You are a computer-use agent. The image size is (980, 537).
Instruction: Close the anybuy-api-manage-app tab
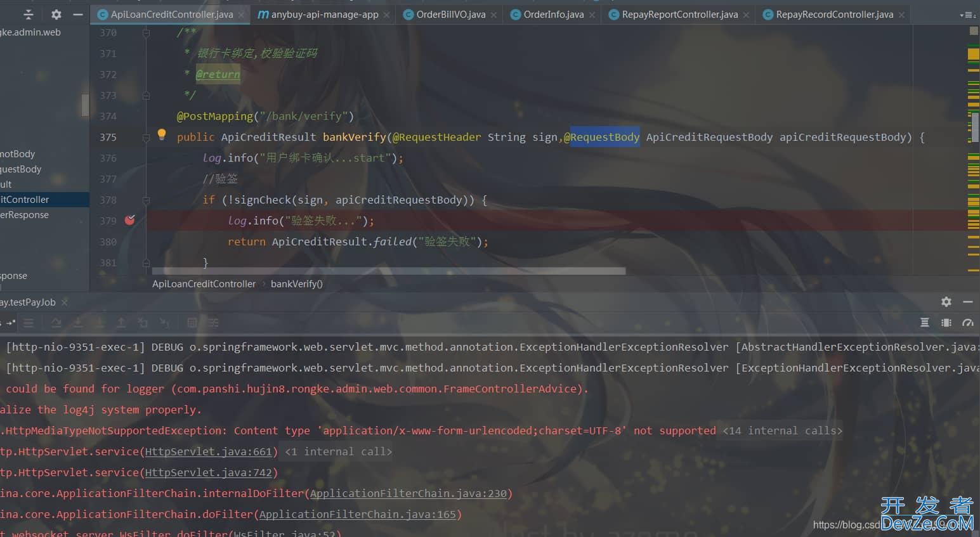click(386, 15)
